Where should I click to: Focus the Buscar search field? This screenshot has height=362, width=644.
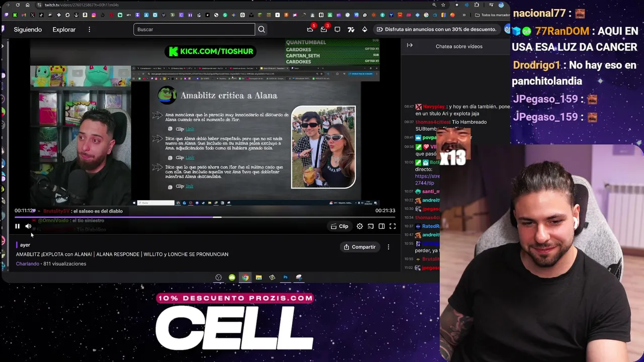[194, 30]
